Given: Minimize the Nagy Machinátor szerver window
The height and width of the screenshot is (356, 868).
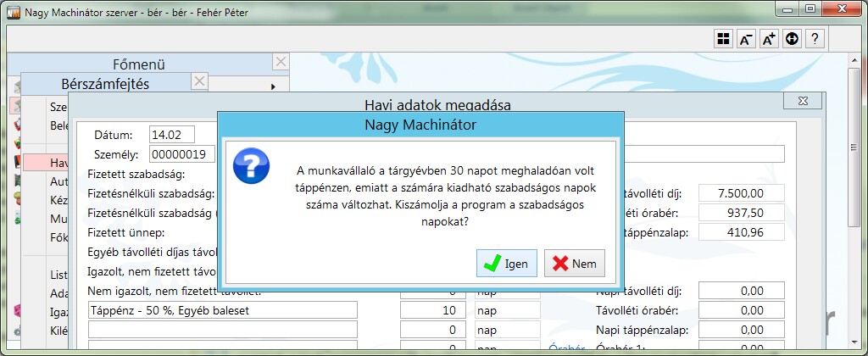Looking at the screenshot, I should click(787, 9).
